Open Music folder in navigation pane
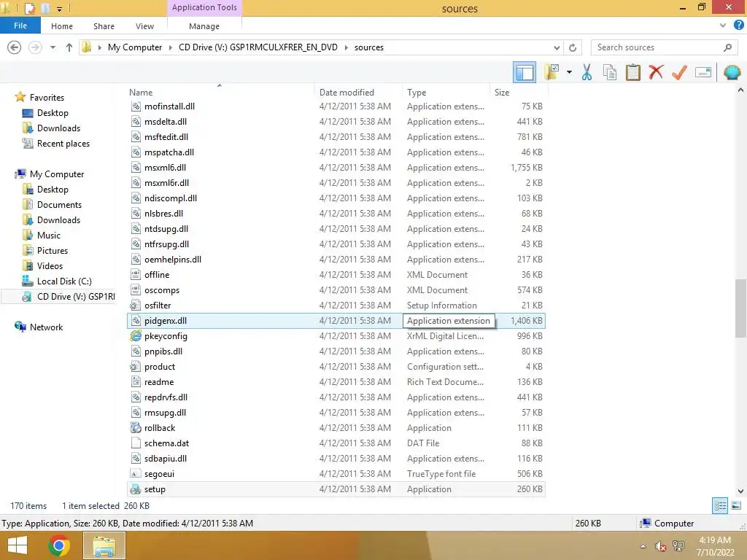This screenshot has width=747, height=560. [49, 236]
